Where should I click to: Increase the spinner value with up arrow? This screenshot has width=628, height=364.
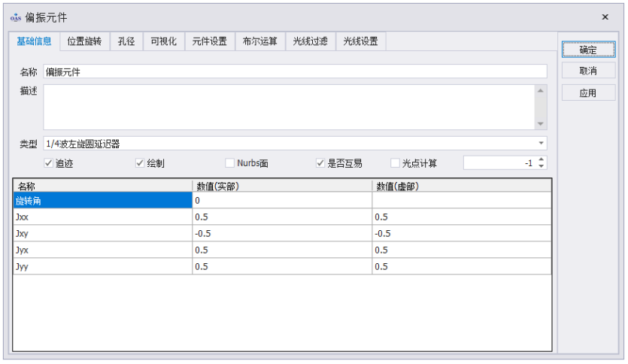pyautogui.click(x=541, y=159)
